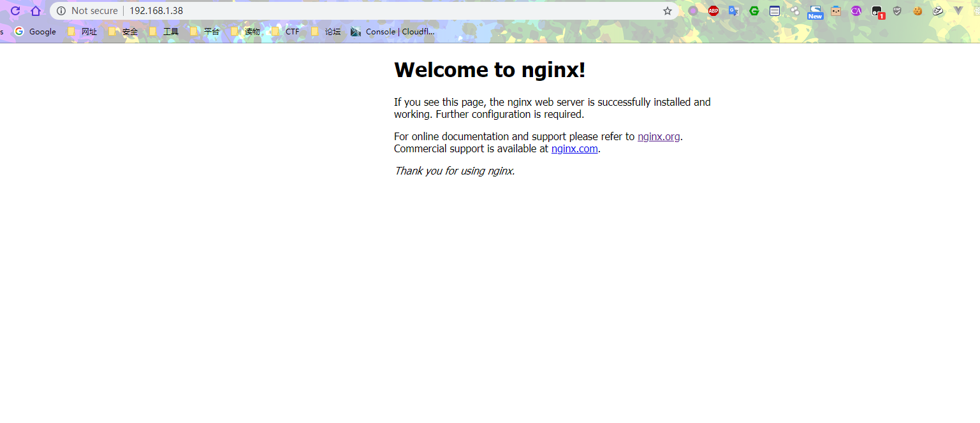Image resolution: width=980 pixels, height=423 pixels.
Task: Open the Not secure site info icon
Action: coord(61,11)
